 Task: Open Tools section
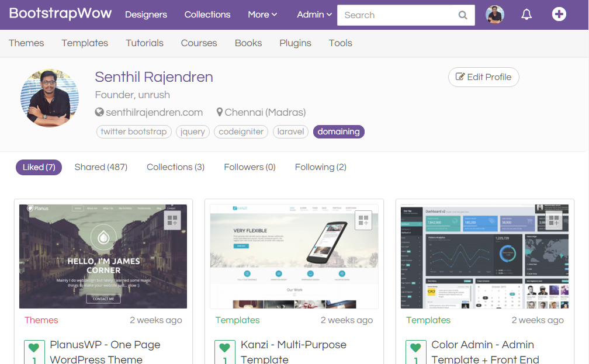(341, 43)
